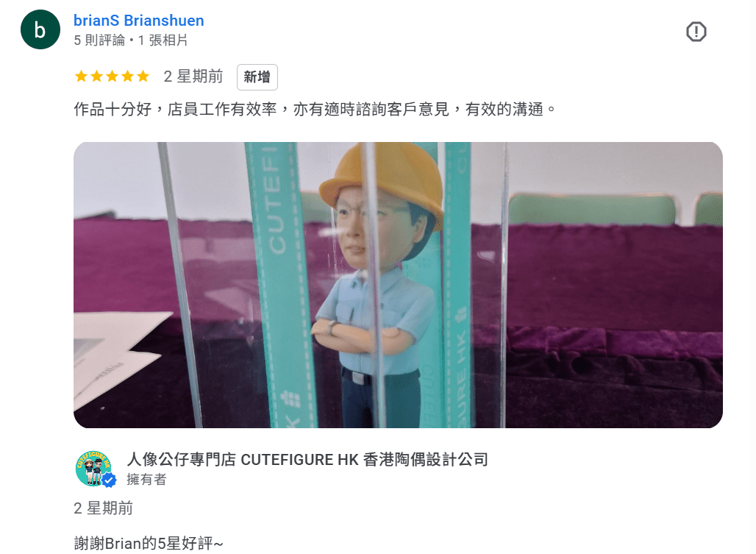
Task: Open the 人像公仔專門店 CUTEFIGURE HK owner name
Action: point(307,459)
